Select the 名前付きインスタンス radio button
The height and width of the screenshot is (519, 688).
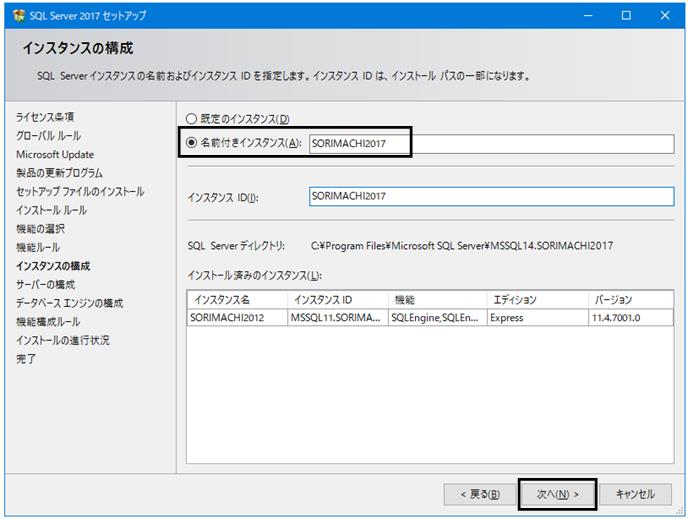coord(191,143)
